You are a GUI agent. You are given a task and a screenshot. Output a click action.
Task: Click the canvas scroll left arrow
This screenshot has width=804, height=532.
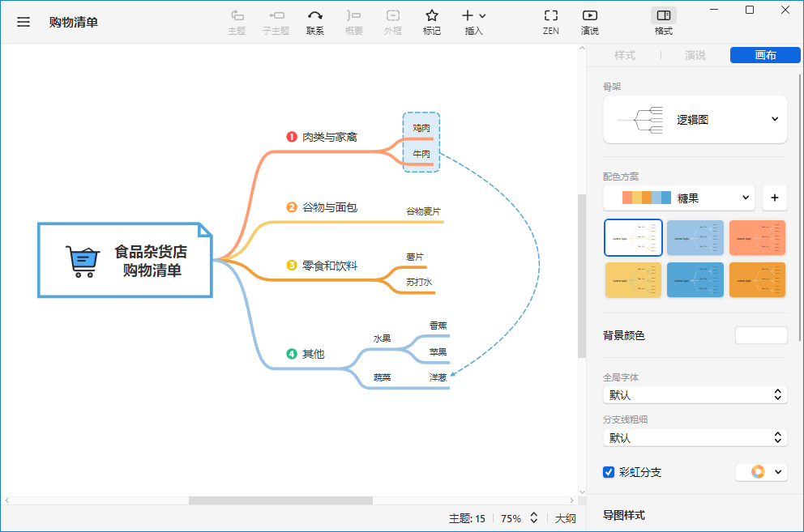pyautogui.click(x=6, y=500)
